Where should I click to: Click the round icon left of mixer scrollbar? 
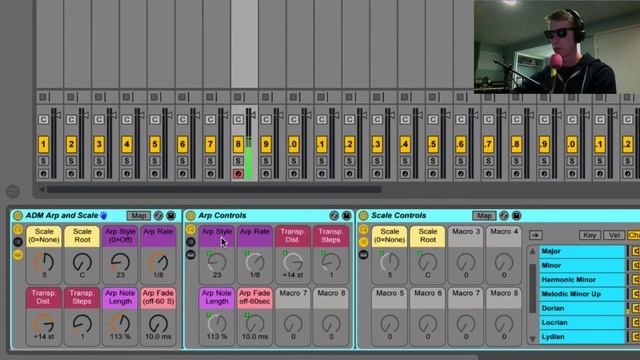pyautogui.click(x=13, y=191)
